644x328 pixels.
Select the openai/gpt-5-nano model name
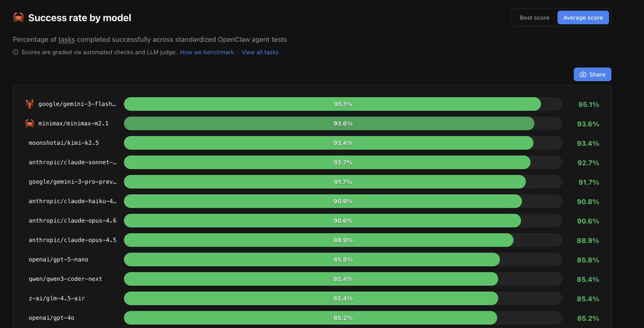(58, 260)
